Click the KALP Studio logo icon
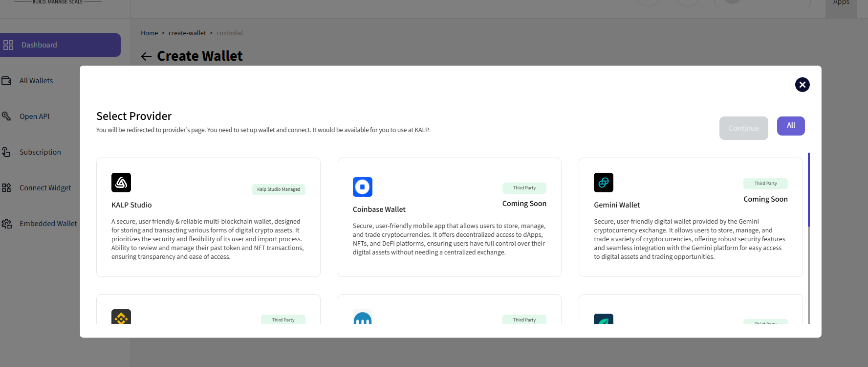Image resolution: width=868 pixels, height=367 pixels. [x=121, y=183]
